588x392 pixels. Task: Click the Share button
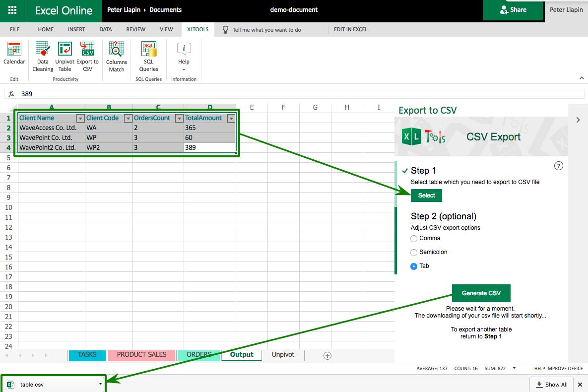[x=513, y=10]
